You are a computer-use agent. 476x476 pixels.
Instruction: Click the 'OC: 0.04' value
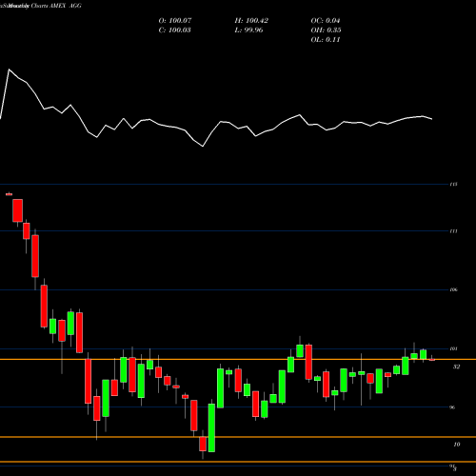pos(326,21)
